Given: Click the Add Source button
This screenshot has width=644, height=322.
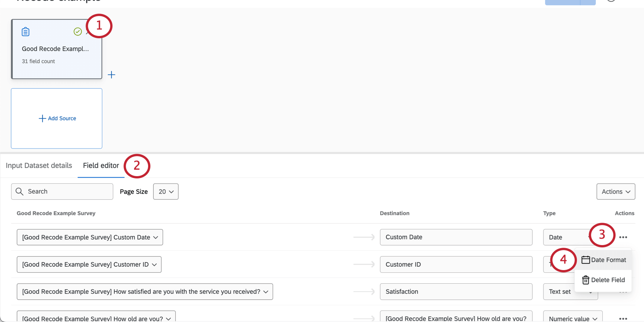Looking at the screenshot, I should click(57, 119).
